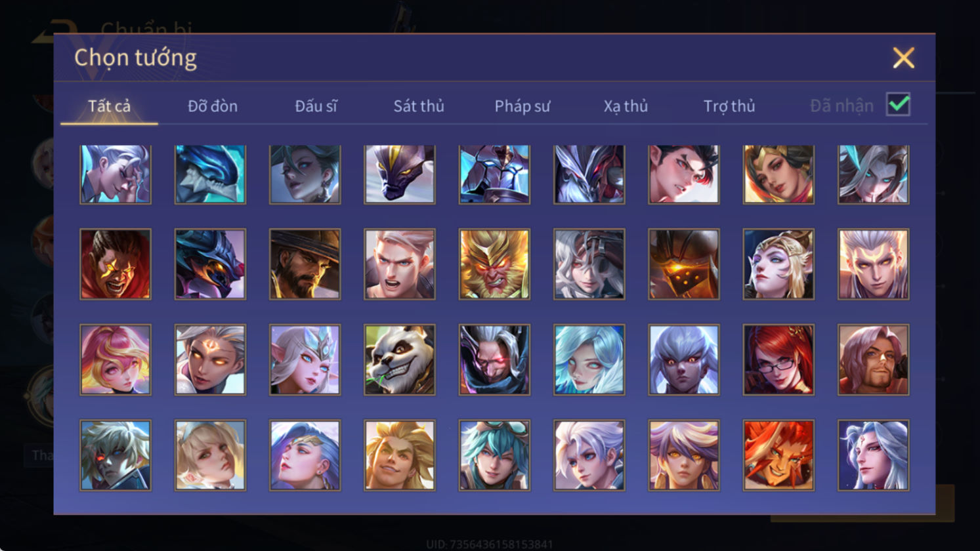Filter by Xạ thủ tab
This screenshot has width=980, height=551.
(626, 106)
